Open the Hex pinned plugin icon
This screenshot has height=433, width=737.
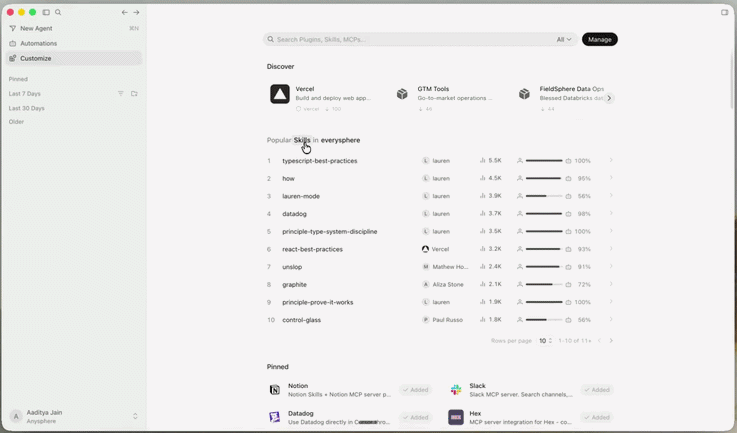pyautogui.click(x=456, y=417)
